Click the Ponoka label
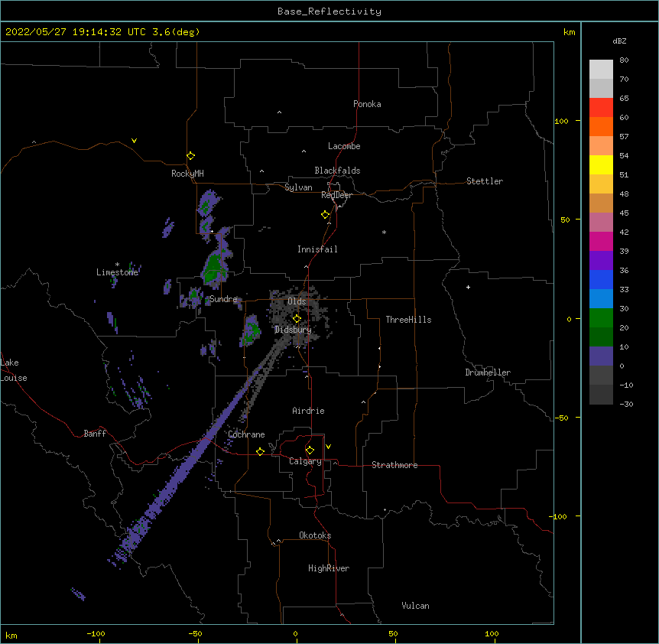 [x=367, y=104]
